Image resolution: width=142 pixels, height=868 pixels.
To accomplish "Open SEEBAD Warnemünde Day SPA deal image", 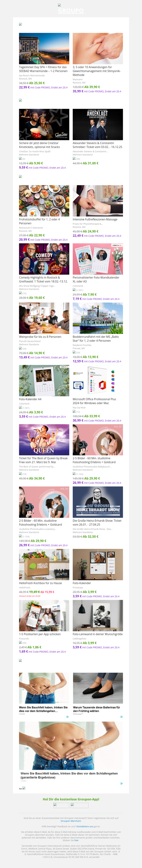I will [x=44, y=48].
